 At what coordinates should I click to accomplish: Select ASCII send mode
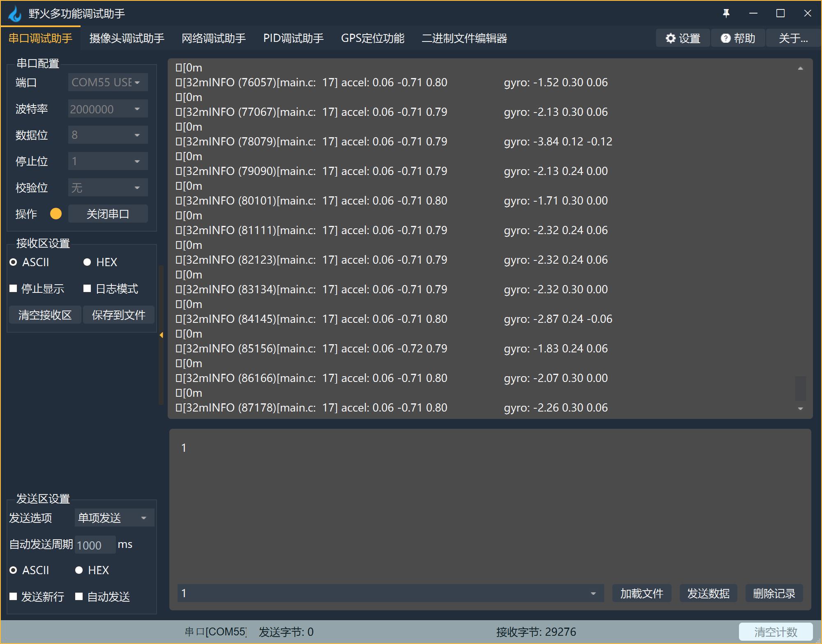pyautogui.click(x=30, y=570)
